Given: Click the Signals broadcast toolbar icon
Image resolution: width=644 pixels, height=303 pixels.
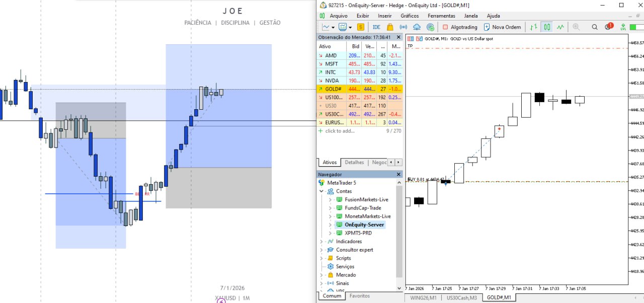Looking at the screenshot, I should pyautogui.click(x=404, y=27).
